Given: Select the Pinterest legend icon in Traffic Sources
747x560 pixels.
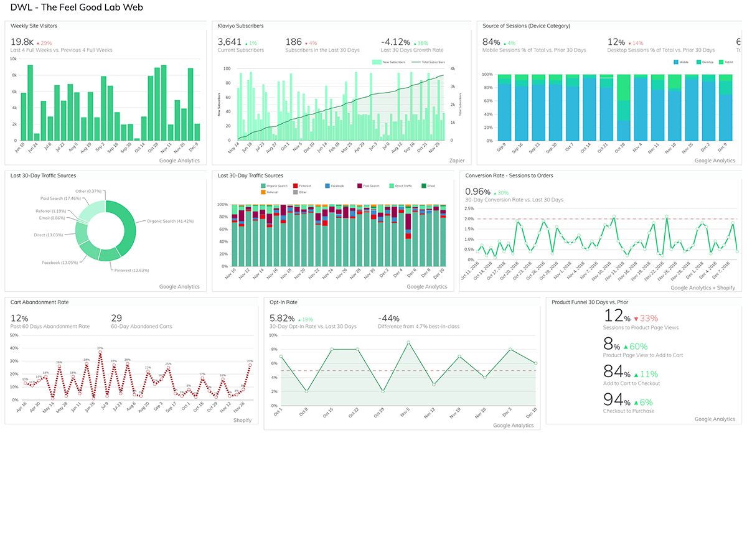Looking at the screenshot, I should [295, 185].
